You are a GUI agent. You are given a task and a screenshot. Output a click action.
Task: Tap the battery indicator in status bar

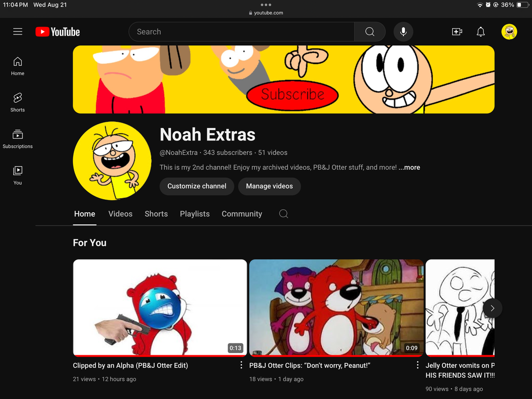[x=522, y=5]
